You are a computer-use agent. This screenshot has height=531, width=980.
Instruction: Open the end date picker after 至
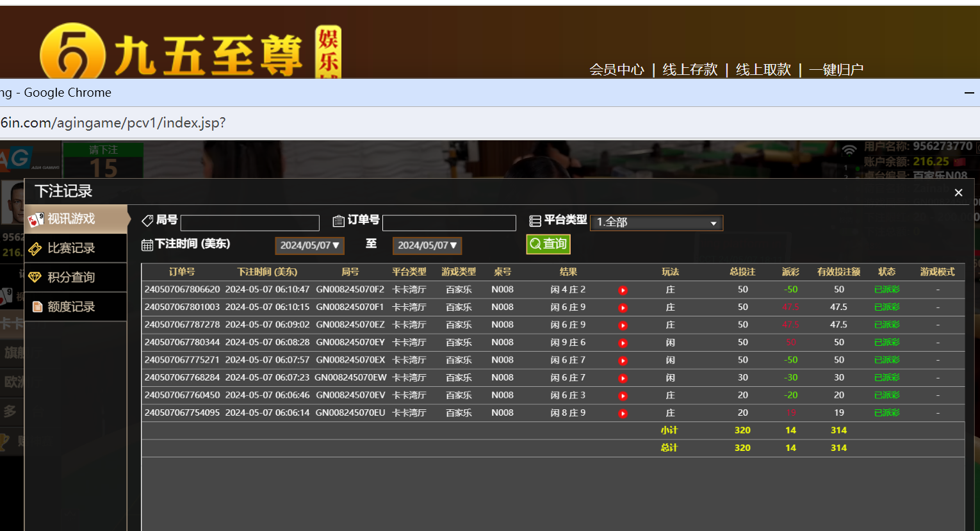[427, 245]
